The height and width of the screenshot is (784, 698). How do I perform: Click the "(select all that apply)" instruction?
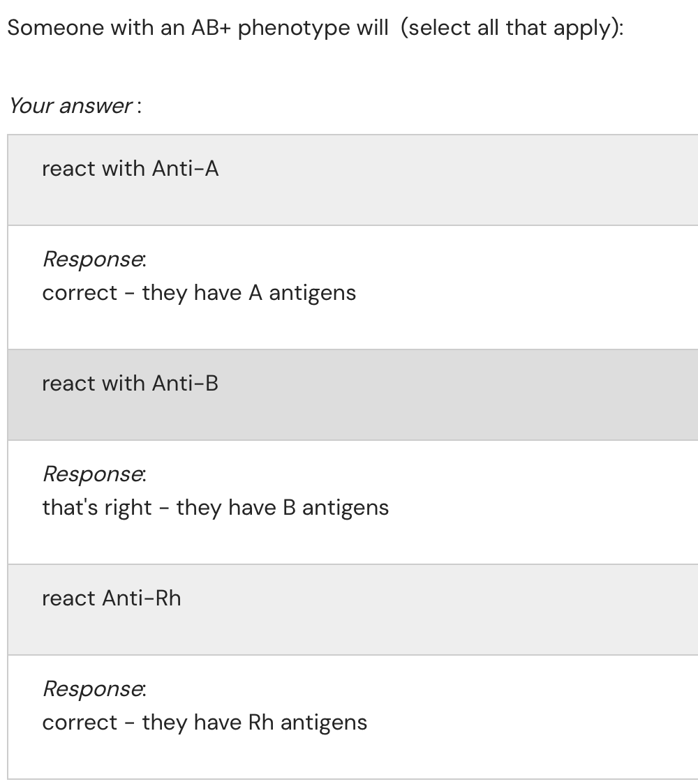click(x=512, y=28)
